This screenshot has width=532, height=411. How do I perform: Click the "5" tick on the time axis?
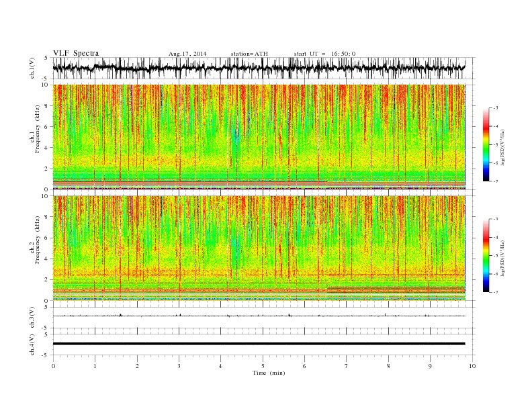click(263, 366)
